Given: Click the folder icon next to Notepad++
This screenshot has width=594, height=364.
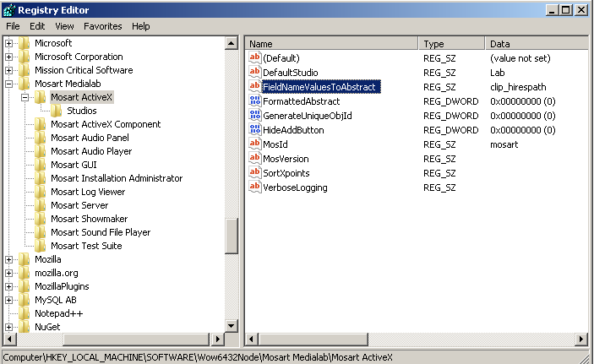Looking at the screenshot, I should pyautogui.click(x=25, y=313).
